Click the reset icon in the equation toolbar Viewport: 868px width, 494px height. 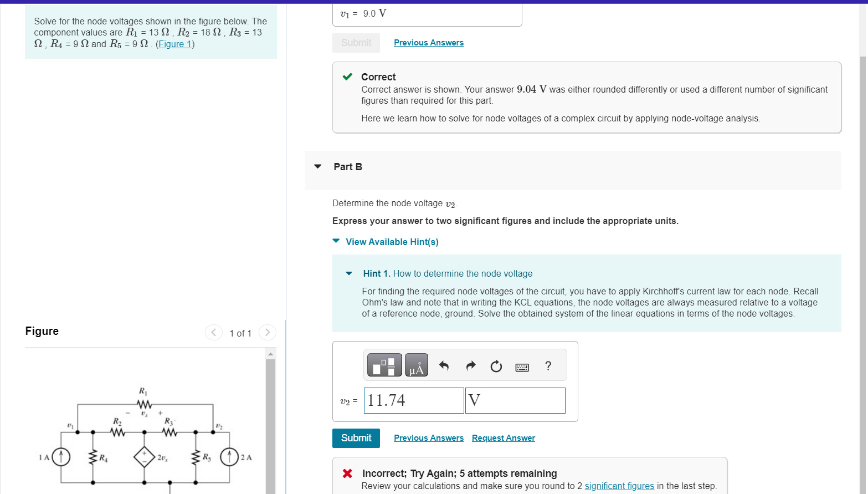[x=496, y=366]
